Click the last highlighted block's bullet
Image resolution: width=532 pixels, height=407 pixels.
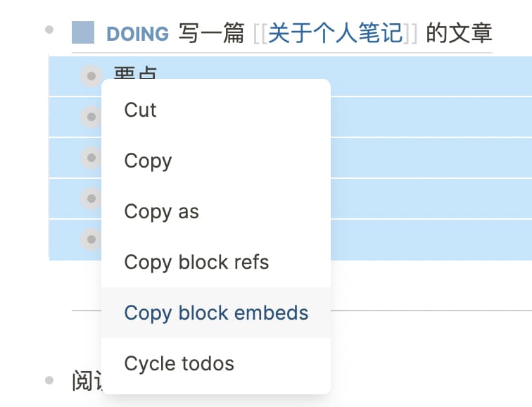click(x=91, y=239)
